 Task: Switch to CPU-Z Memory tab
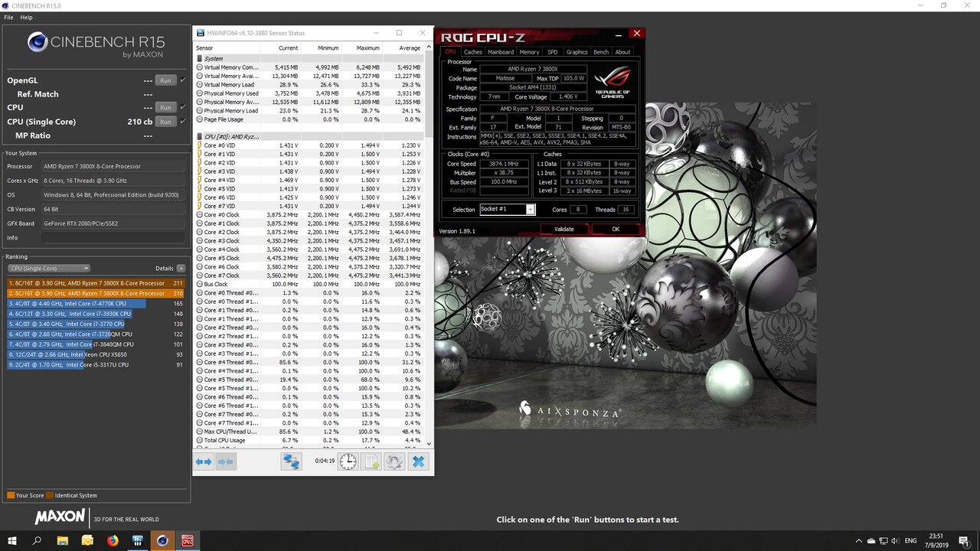529,52
